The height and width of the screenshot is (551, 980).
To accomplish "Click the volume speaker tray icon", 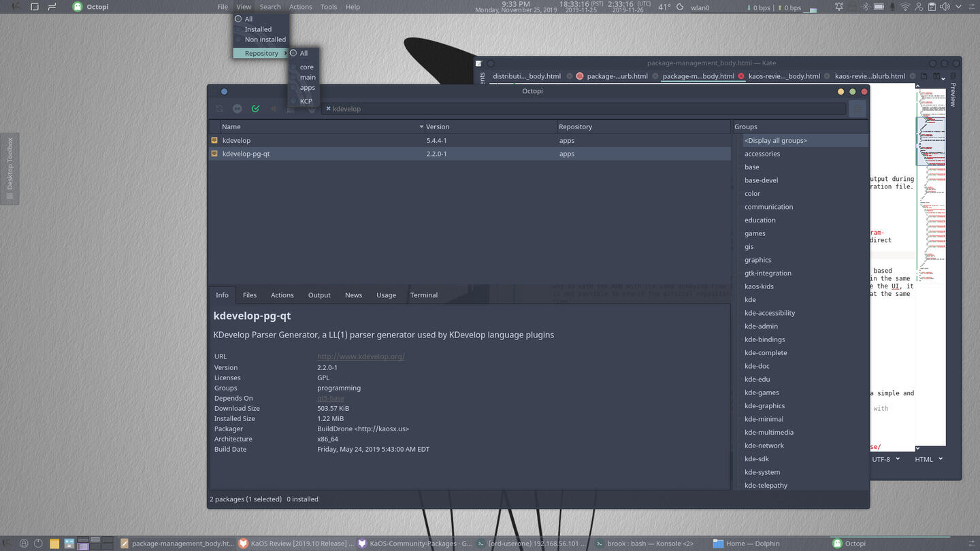I will tap(945, 7).
